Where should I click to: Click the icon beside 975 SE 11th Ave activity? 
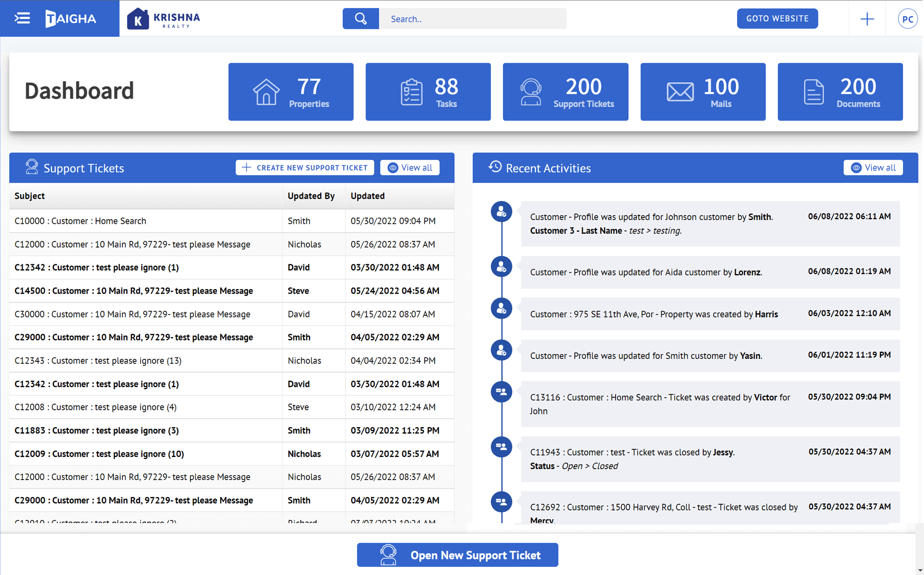(502, 309)
